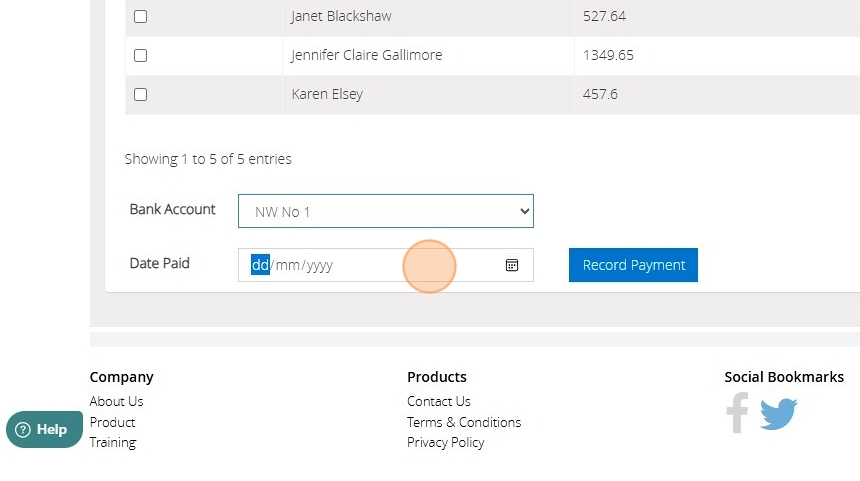Screen dimensions: 860x481
Task: Click the day field in Date Paid
Action: point(260,265)
